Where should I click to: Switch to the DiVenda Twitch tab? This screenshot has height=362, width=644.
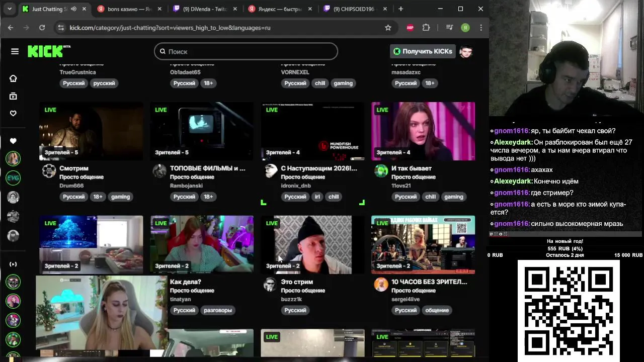click(x=205, y=9)
